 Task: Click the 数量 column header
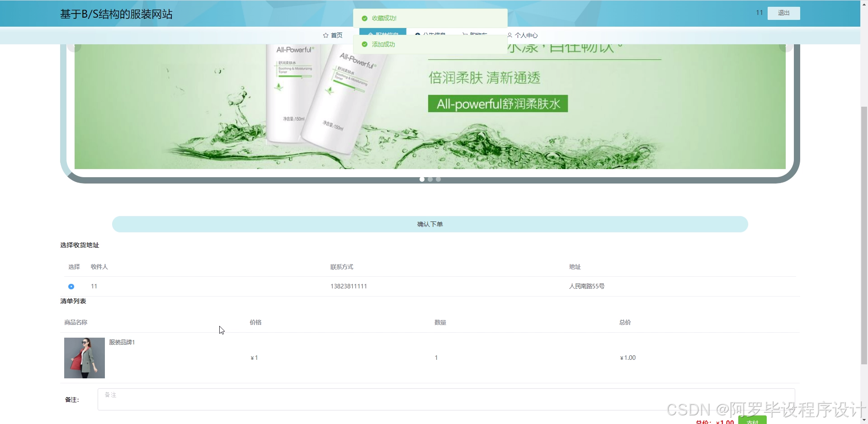point(440,322)
